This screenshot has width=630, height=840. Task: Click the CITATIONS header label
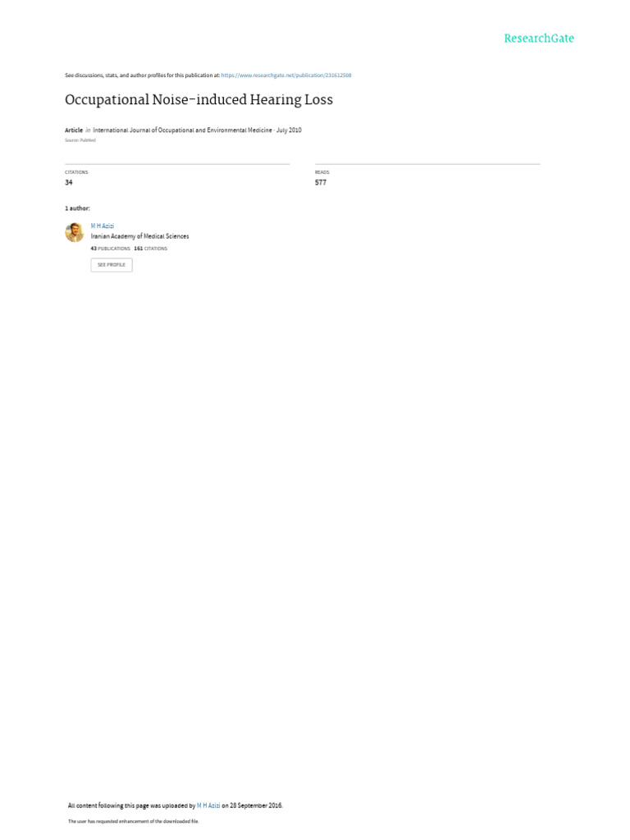[x=76, y=172]
